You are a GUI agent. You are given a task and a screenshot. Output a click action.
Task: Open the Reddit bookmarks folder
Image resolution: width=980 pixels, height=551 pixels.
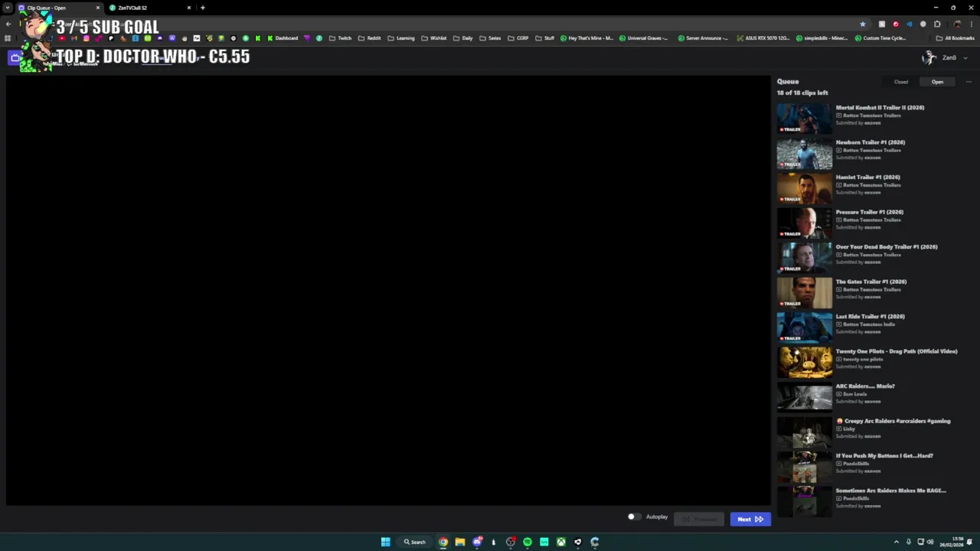369,38
